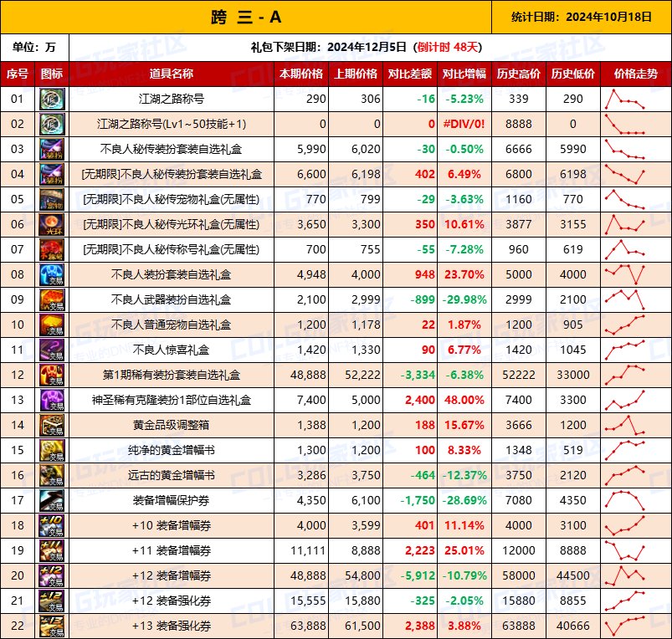The image size is (672, 639).
Task: Click the row 18 +10 装备增幅券 icon
Action: (52, 525)
